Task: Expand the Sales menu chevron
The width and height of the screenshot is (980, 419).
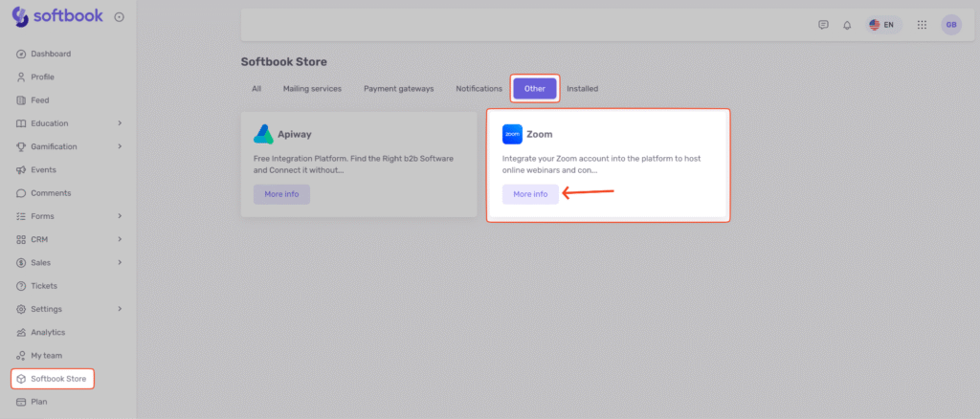Action: tap(120, 262)
